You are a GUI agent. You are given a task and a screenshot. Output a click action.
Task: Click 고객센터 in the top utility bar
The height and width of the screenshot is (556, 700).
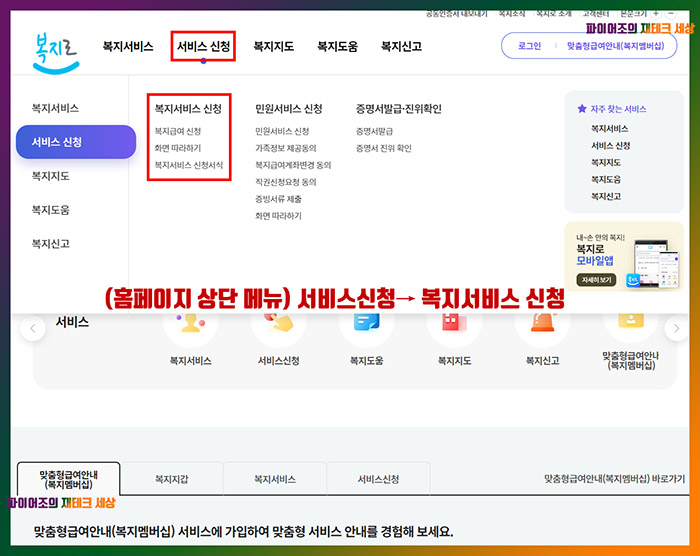[x=596, y=14]
